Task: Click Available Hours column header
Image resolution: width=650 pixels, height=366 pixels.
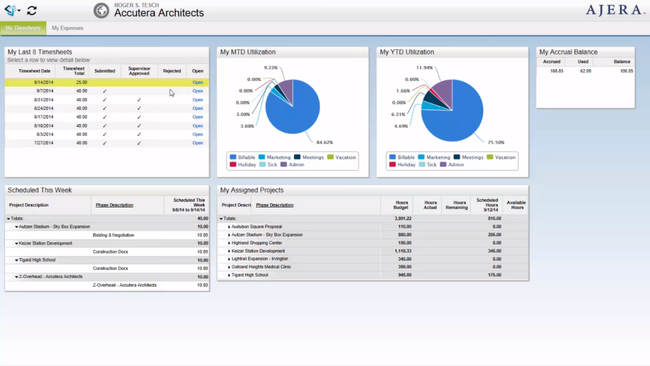Action: click(x=516, y=205)
